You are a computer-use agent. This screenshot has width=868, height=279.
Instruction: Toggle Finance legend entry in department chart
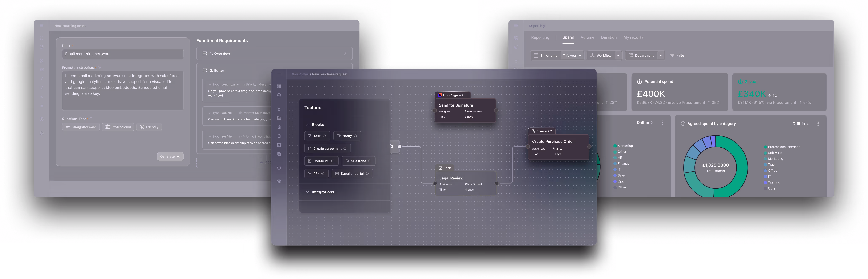click(621, 163)
